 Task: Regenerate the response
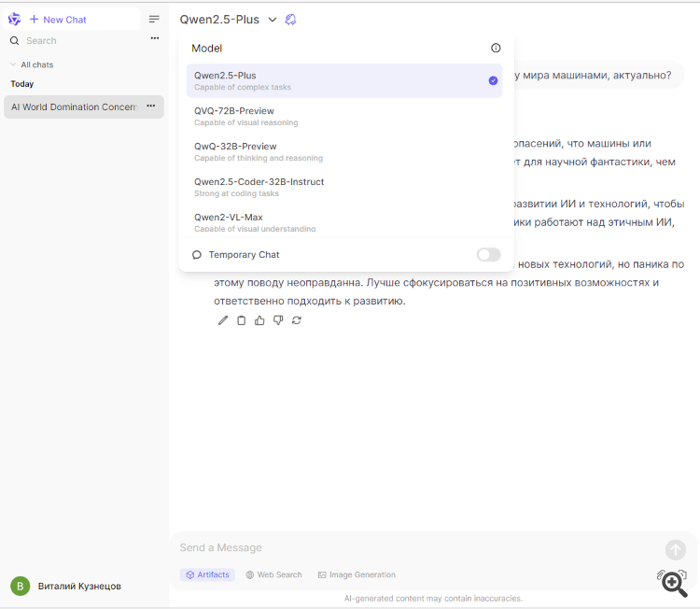(x=297, y=320)
